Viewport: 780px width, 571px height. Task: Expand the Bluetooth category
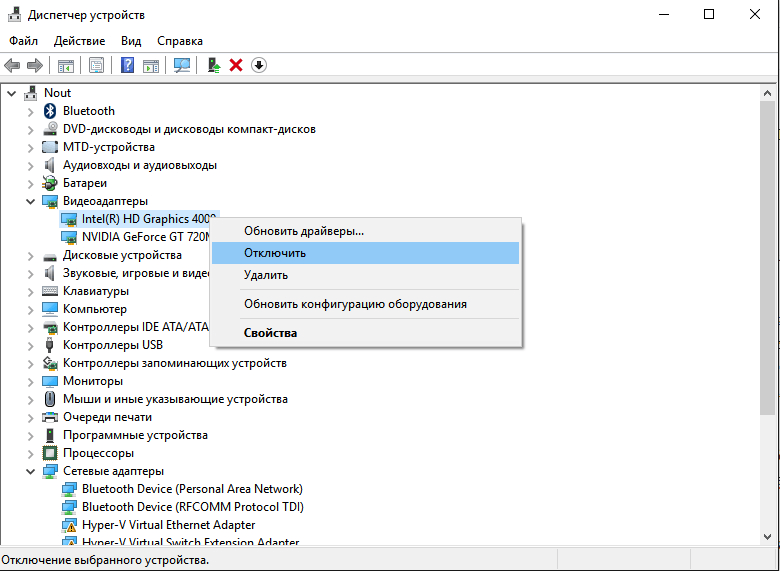pos(30,111)
